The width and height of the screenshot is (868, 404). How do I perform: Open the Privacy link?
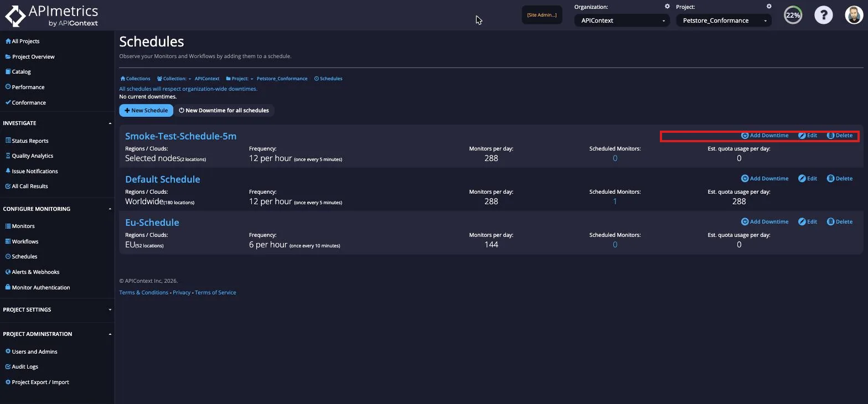coord(182,292)
